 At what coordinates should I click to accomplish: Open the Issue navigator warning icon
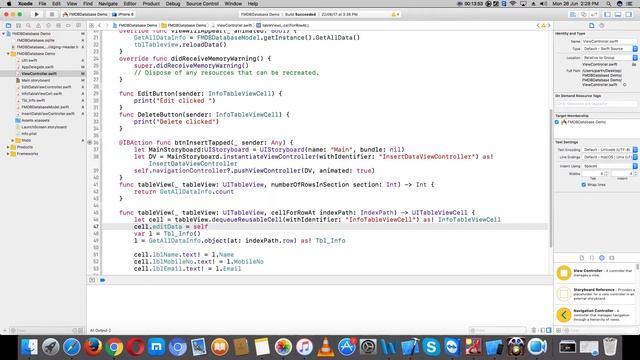(38, 25)
